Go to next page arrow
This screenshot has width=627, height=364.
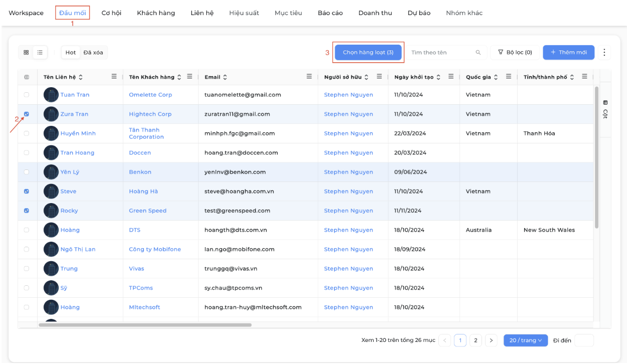point(491,340)
